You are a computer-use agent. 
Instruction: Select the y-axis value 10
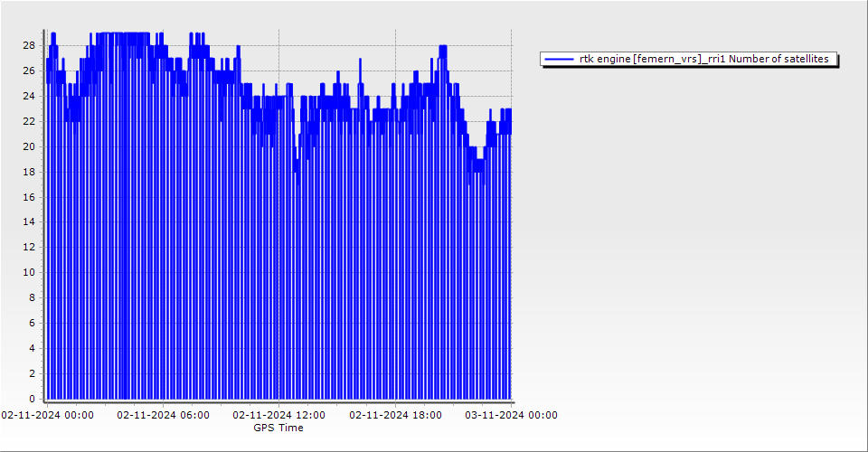pyautogui.click(x=29, y=272)
